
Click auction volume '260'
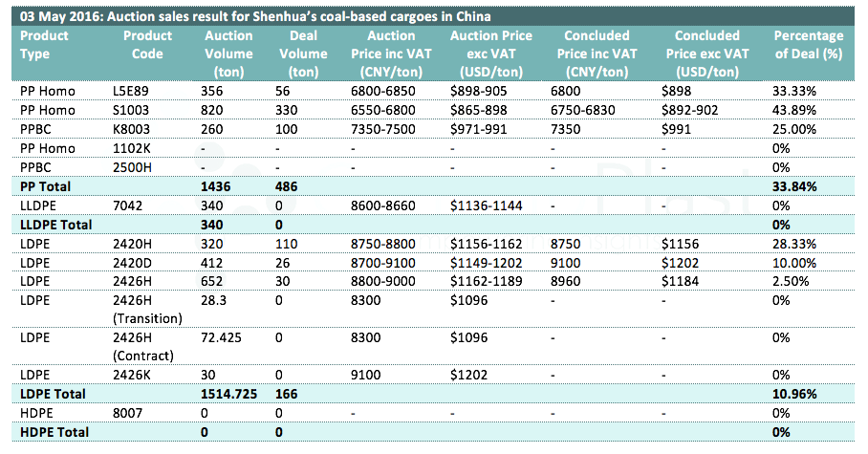(x=212, y=129)
